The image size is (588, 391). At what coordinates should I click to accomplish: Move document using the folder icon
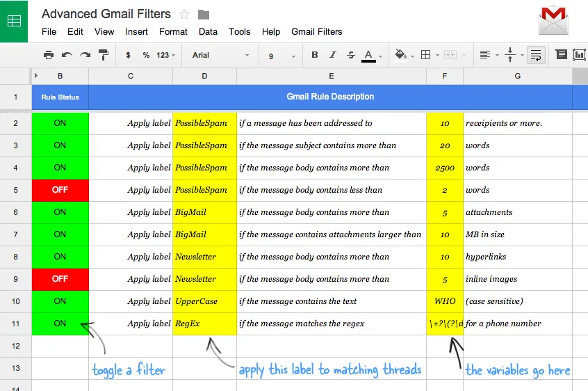pyautogui.click(x=204, y=15)
